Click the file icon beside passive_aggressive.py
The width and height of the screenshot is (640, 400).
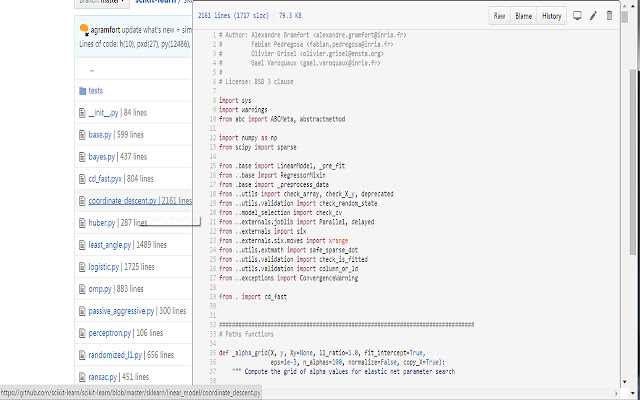tap(82, 311)
